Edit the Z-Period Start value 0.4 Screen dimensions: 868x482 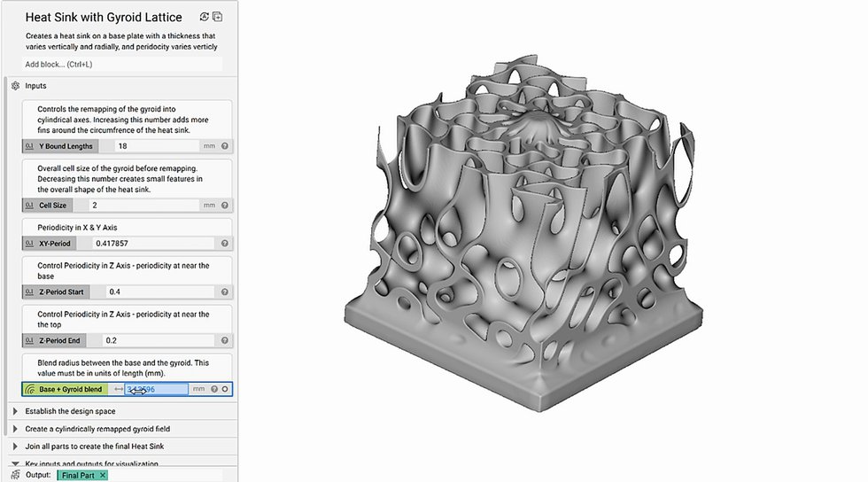[x=160, y=292]
